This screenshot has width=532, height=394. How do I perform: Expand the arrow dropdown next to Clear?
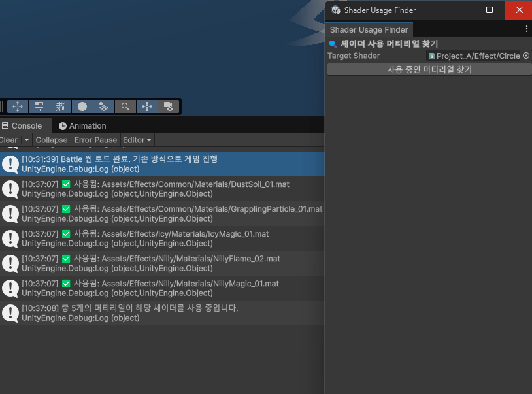[27, 140]
